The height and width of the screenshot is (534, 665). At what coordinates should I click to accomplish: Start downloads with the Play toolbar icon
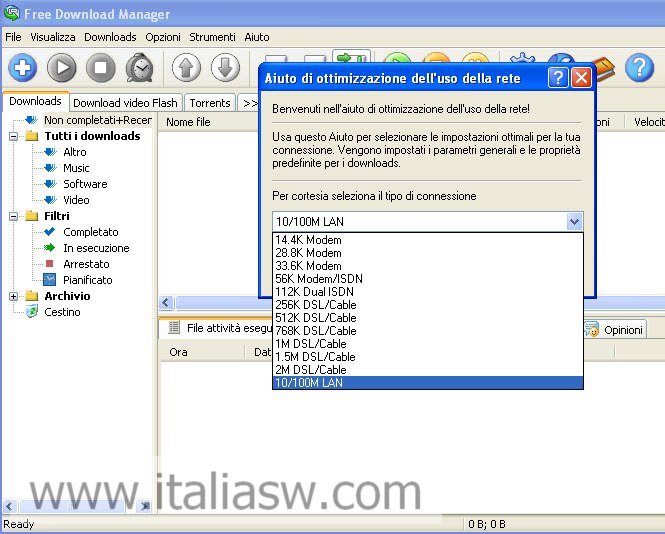pos(61,67)
